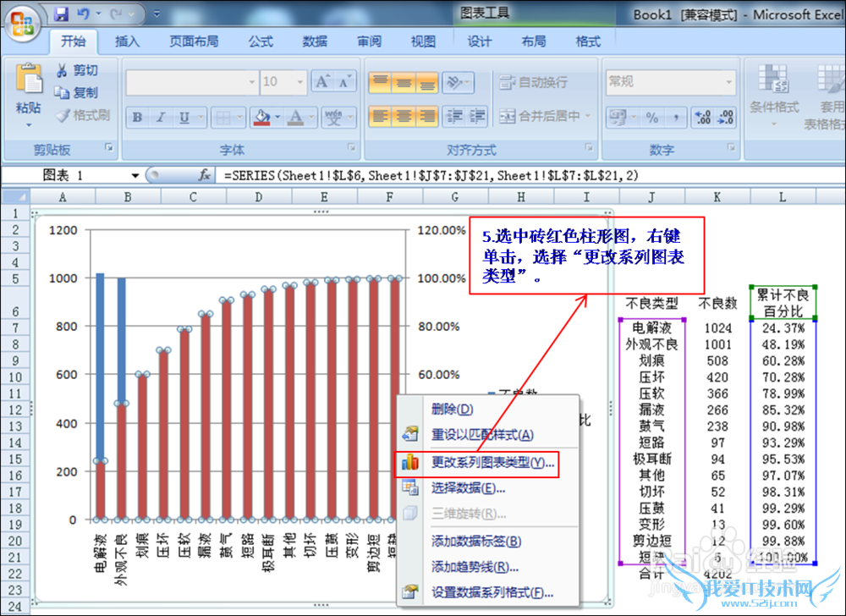Click the insert function fx icon
The image size is (846, 616).
click(204, 175)
